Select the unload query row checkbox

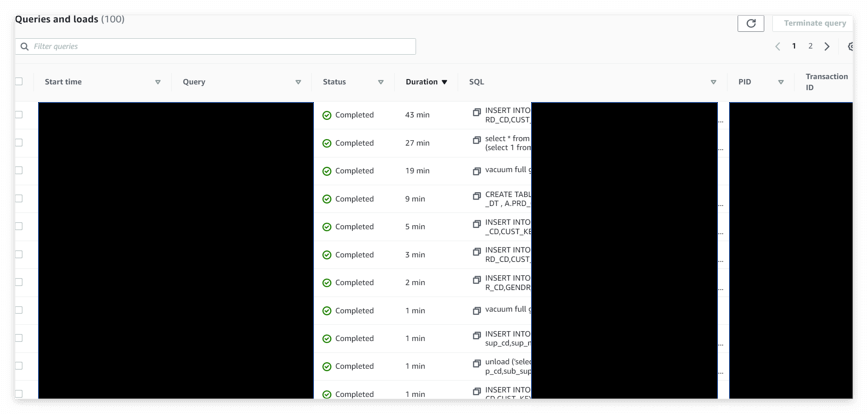[x=19, y=365]
